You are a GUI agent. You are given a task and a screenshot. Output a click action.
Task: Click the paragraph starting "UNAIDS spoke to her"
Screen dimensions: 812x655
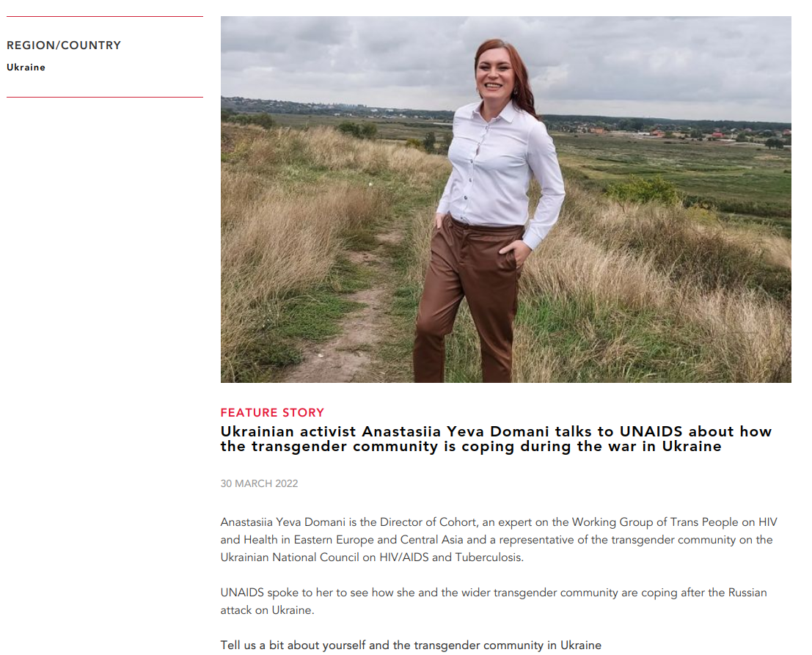click(494, 601)
